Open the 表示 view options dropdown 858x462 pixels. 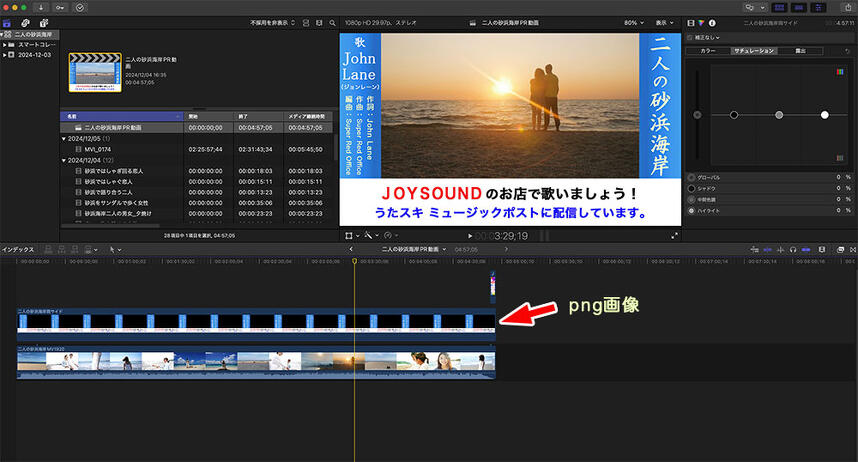click(x=663, y=21)
